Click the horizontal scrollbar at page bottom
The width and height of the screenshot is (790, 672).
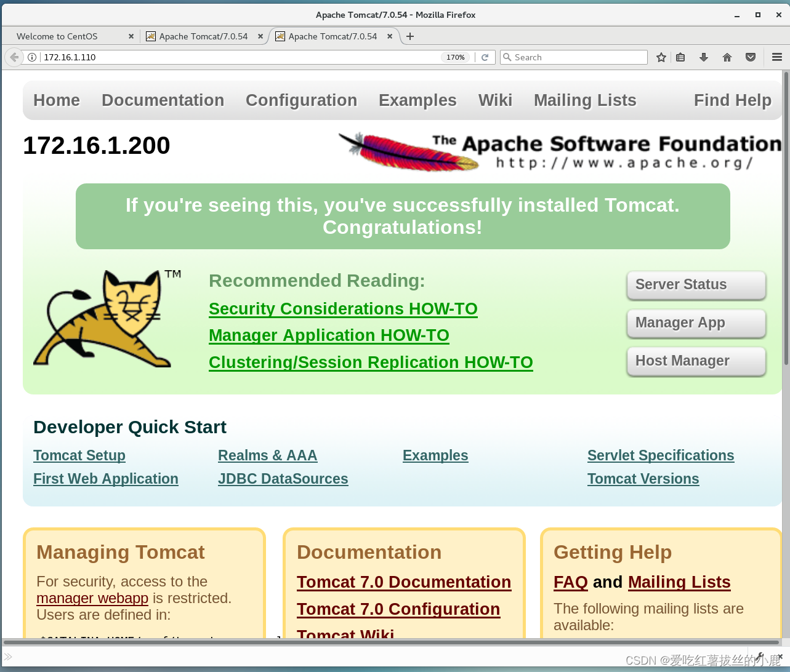[x=392, y=642]
